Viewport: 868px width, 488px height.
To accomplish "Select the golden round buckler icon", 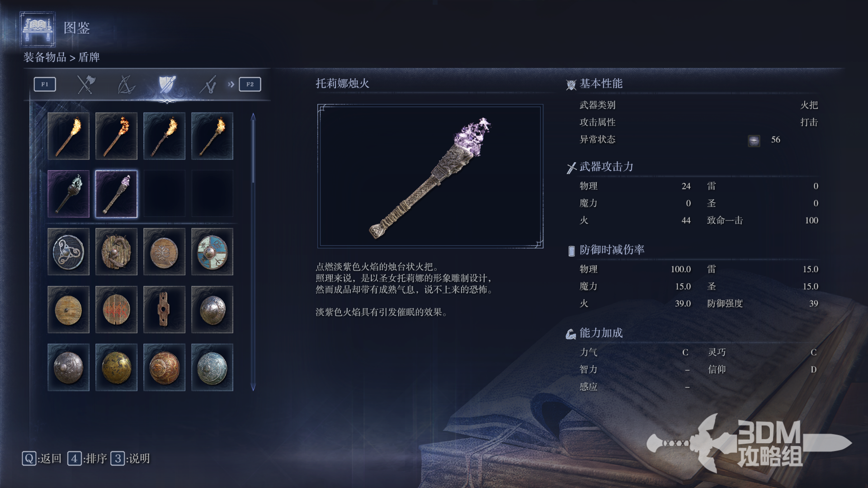I will point(116,367).
